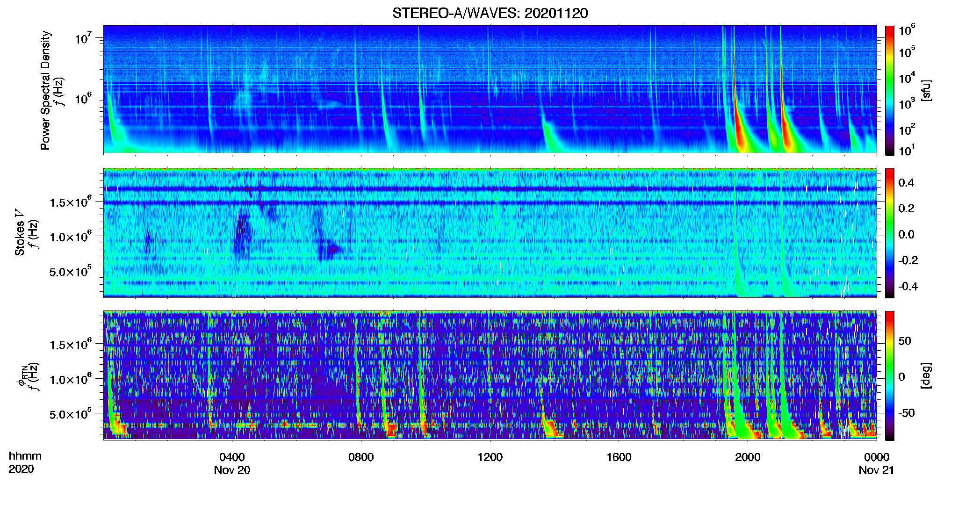
Task: Click the Stokes V color bar
Action: tap(890, 233)
